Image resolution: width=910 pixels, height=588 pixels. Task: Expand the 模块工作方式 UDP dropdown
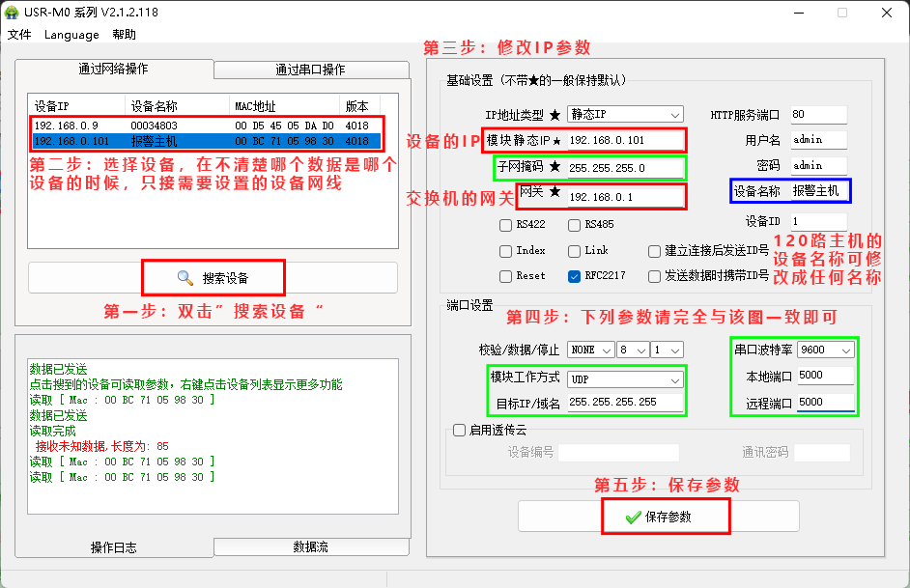point(626,378)
